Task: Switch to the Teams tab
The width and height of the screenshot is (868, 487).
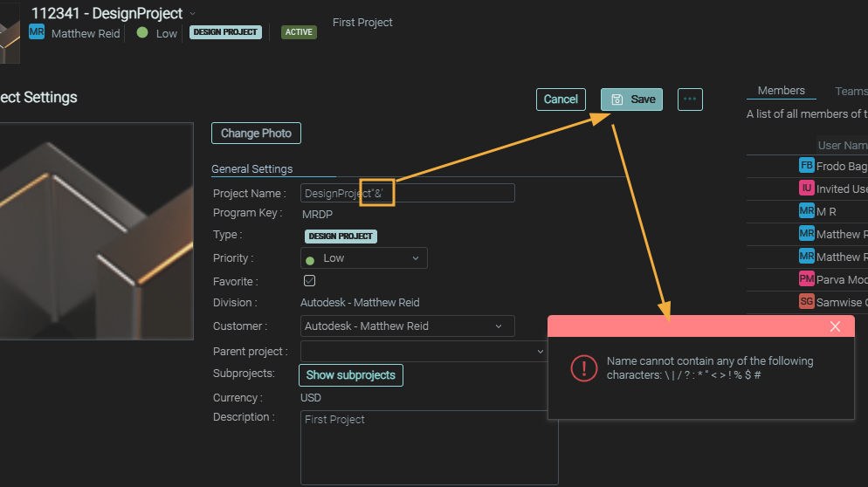Action: coord(851,91)
